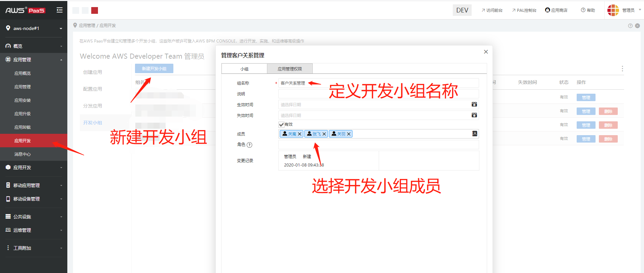This screenshot has height=273, width=644.
Task: Expand the 运维管理 section
Action: coord(61,230)
